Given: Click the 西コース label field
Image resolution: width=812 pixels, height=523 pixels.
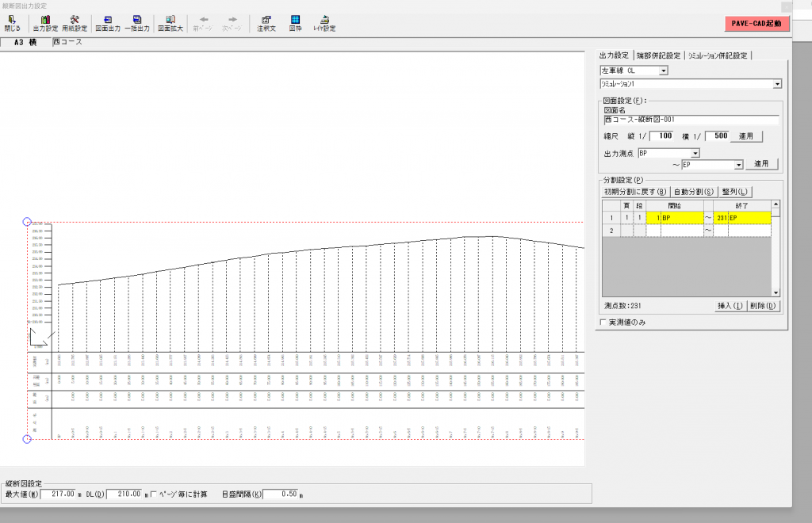Looking at the screenshot, I should point(67,42).
